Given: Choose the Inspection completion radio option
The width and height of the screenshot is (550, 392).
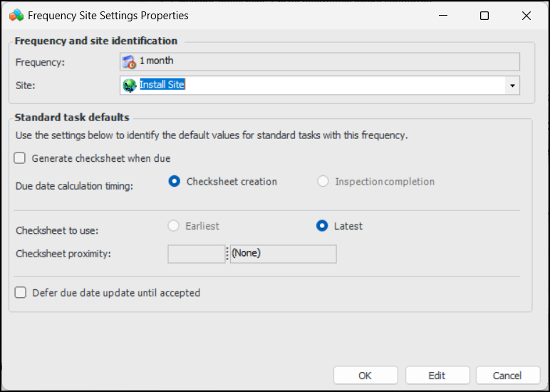Looking at the screenshot, I should [323, 182].
